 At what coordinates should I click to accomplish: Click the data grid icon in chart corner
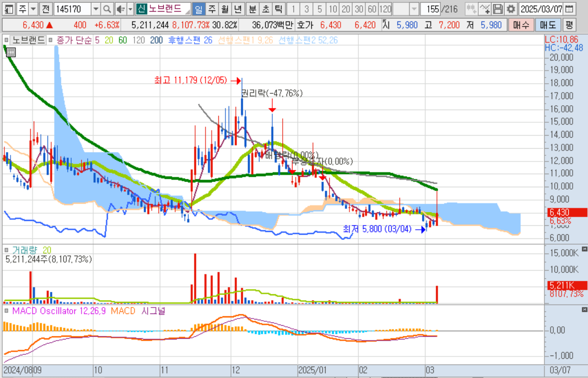(11, 52)
